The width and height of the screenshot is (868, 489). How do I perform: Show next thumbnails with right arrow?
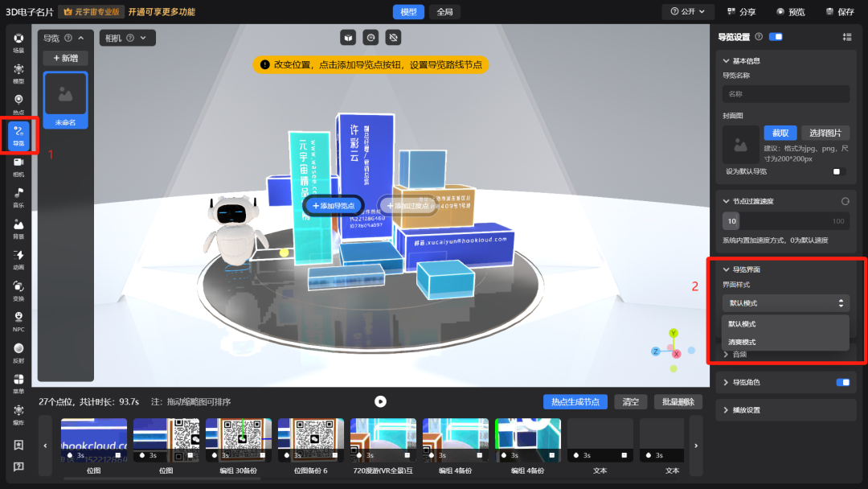click(696, 446)
